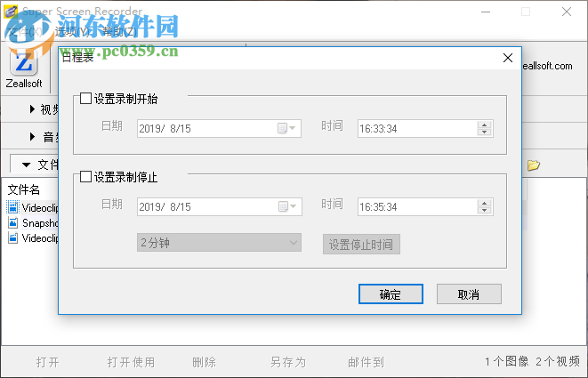Image resolution: width=588 pixels, height=378 pixels.
Task: Open the 帮助(Z) menu
Action: coord(120,32)
